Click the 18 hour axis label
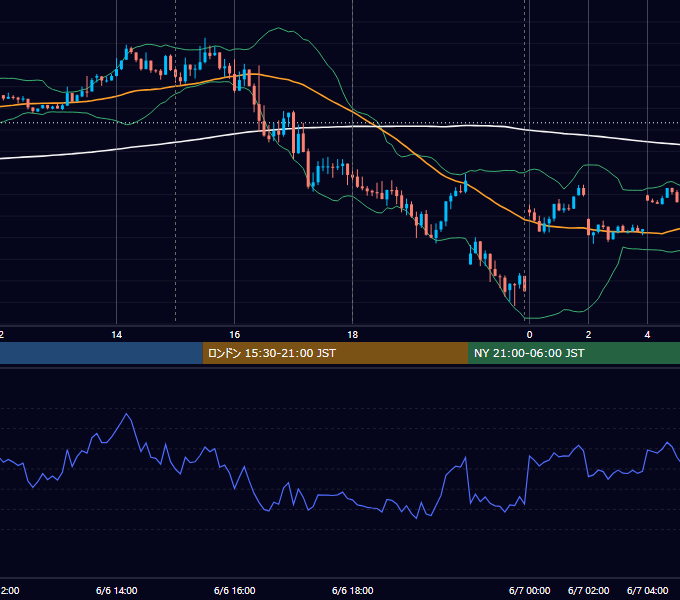Viewport: 680px width, 600px height. 353,335
